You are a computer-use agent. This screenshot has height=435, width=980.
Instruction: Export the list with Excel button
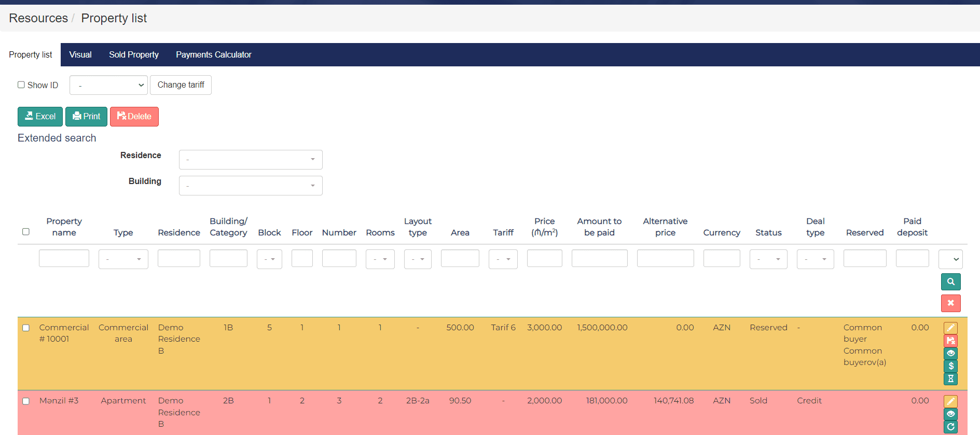pyautogui.click(x=40, y=117)
